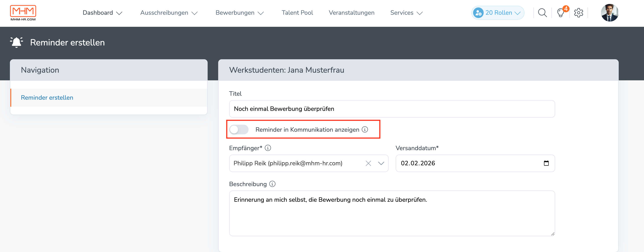Click the bell icon next to Reminder erstellen
This screenshot has height=252, width=644.
coord(16,42)
